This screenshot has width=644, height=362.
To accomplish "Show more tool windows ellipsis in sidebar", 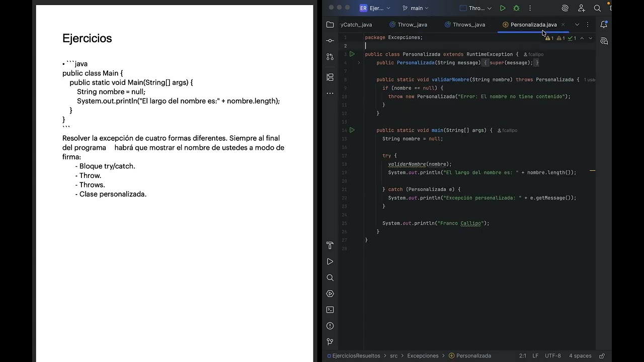I will click(x=330, y=93).
